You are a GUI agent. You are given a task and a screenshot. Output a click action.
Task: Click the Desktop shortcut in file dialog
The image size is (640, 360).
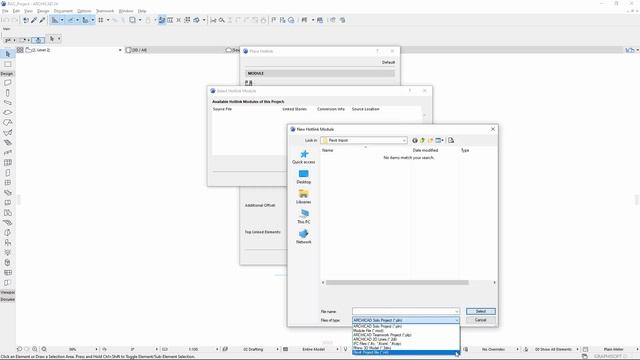[x=304, y=177]
